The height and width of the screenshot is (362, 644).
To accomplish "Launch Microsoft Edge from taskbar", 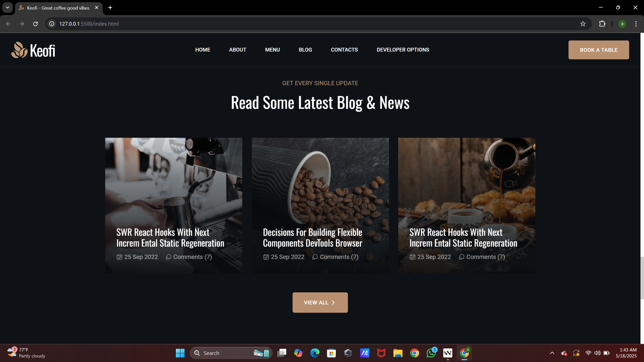I will [315, 353].
